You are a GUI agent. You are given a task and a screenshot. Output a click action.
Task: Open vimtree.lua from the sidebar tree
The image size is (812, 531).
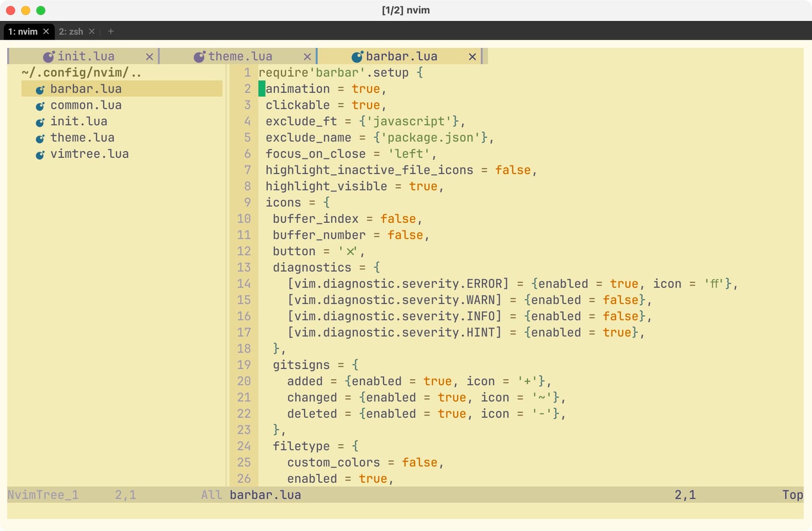click(89, 154)
